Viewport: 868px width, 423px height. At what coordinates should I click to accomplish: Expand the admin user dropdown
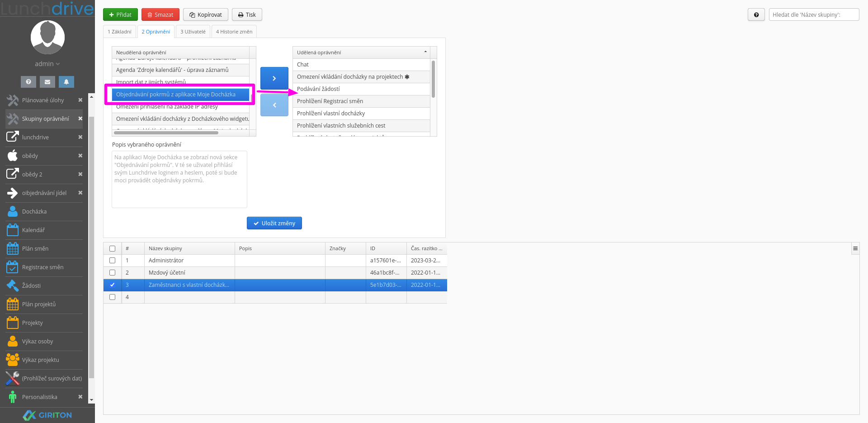[x=47, y=64]
